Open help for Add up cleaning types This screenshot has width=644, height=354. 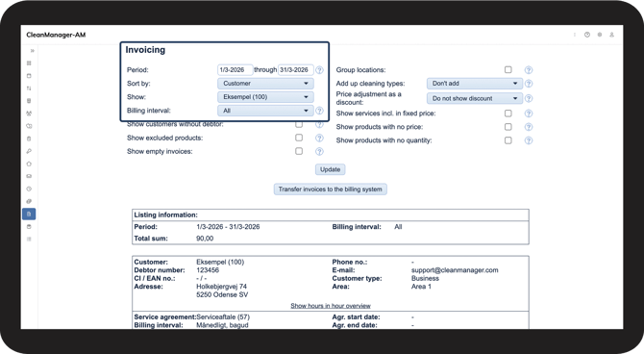529,84
